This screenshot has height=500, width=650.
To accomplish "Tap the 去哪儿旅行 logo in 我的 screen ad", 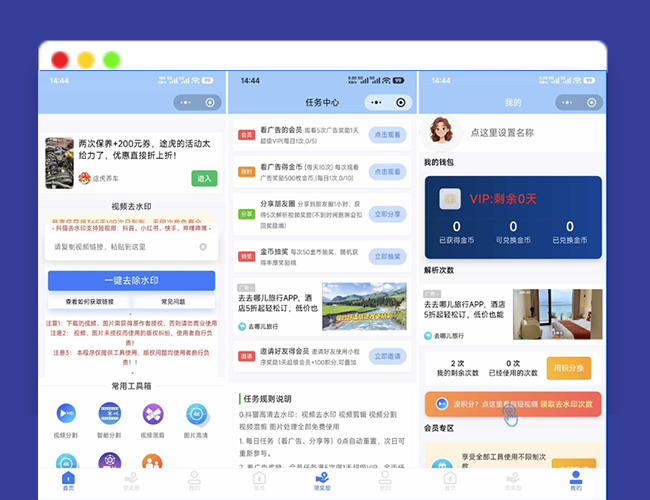I will 428,335.
